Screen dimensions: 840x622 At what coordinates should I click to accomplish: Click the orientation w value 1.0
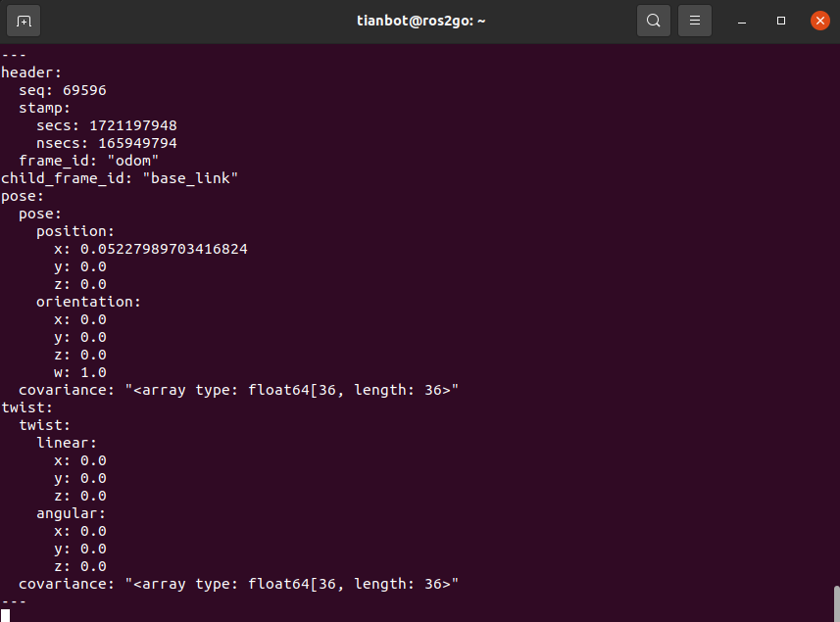[x=93, y=372]
